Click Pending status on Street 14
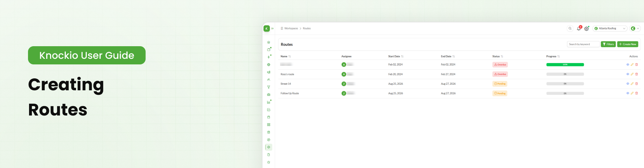Screen dimensions: 644x168 pos(500,84)
